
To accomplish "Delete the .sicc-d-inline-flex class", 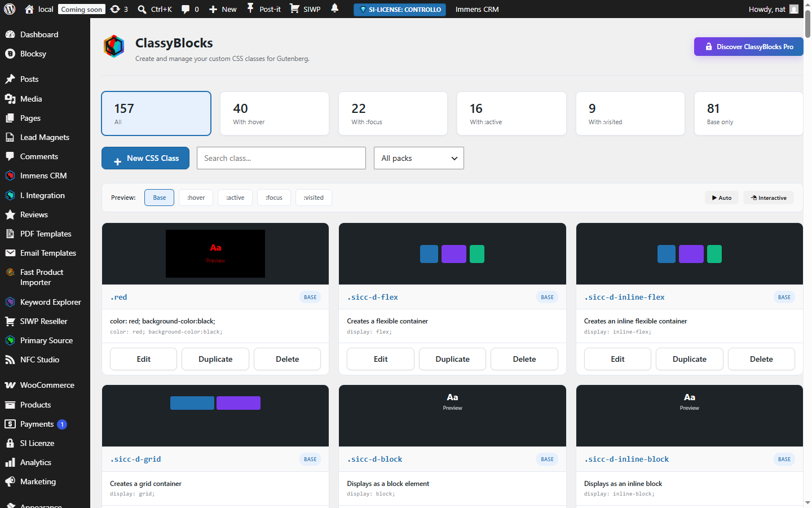I will [x=761, y=359].
